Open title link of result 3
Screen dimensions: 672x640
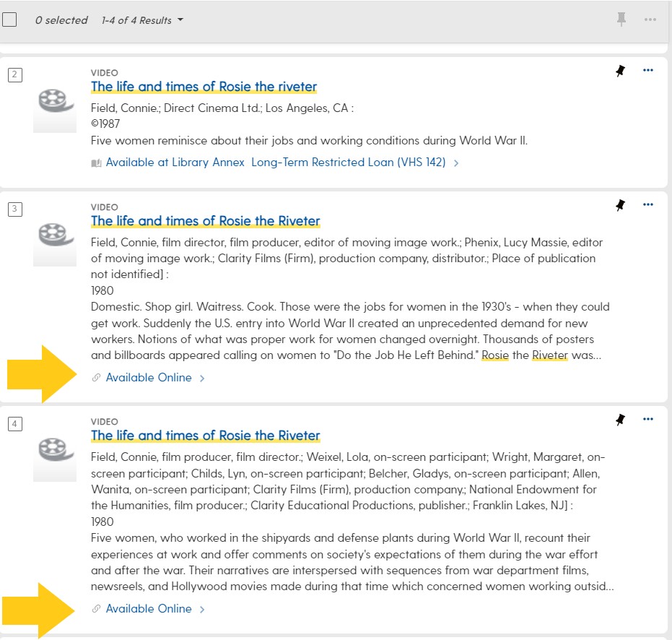click(205, 221)
